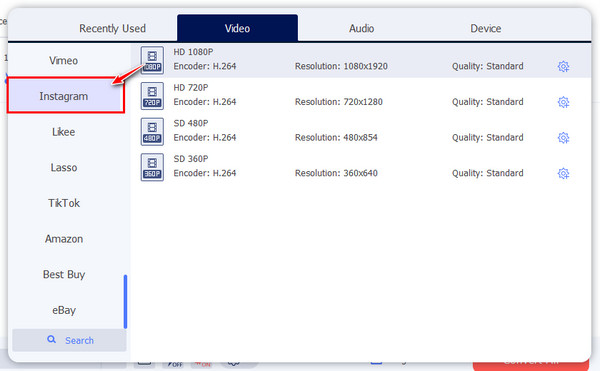Select the HD 720P preset title
Viewport: 600px width, 371px height.
pos(191,88)
